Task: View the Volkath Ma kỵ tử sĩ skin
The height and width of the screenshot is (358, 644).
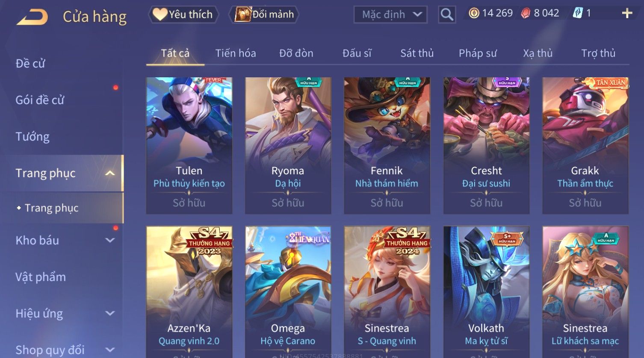Action: (486, 292)
